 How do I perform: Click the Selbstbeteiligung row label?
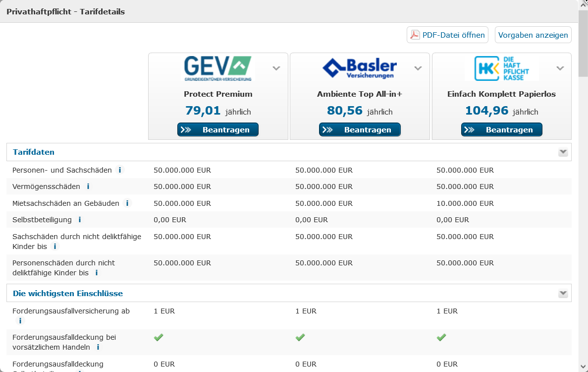(x=42, y=220)
